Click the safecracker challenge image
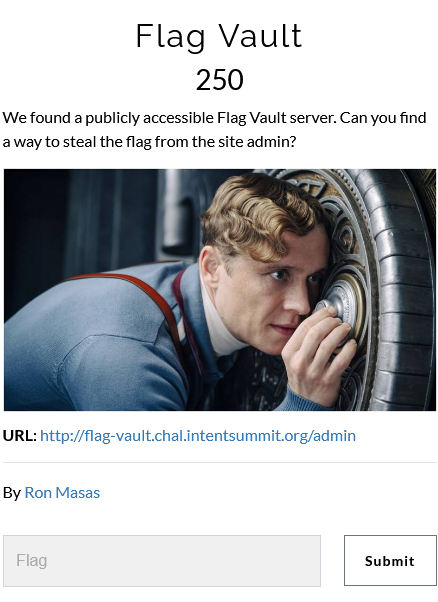Image resolution: width=438 pixels, height=602 pixels. pyautogui.click(x=220, y=290)
